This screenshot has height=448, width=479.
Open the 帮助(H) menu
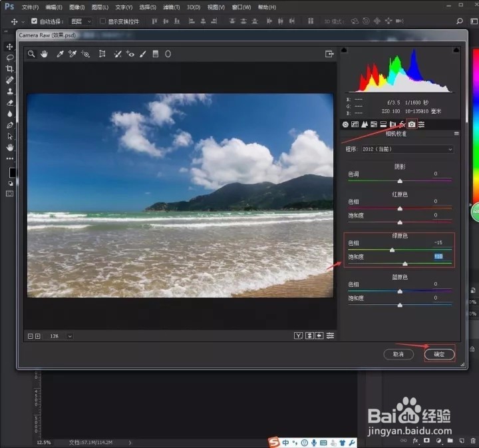click(267, 7)
